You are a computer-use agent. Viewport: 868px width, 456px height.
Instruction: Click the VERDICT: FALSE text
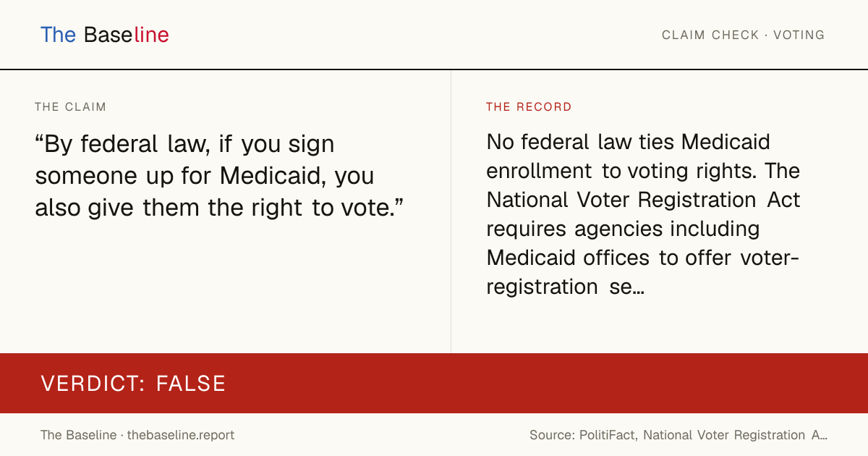[x=133, y=384]
